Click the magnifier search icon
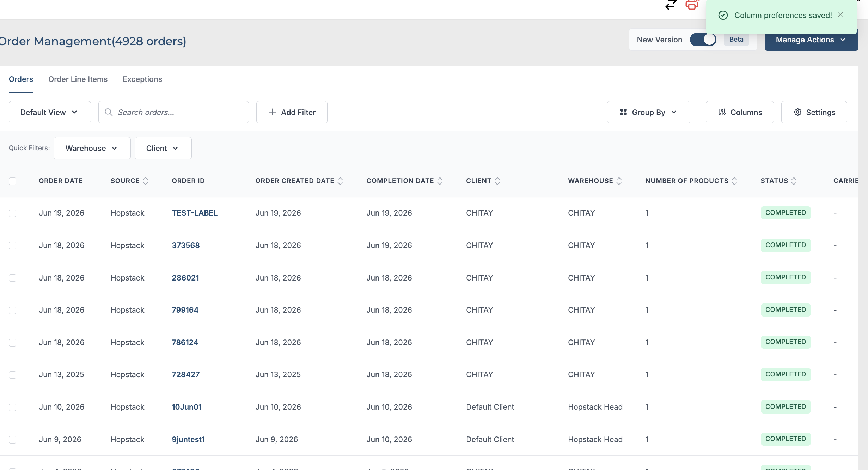Screen dimensions: 868x470 coord(109,112)
